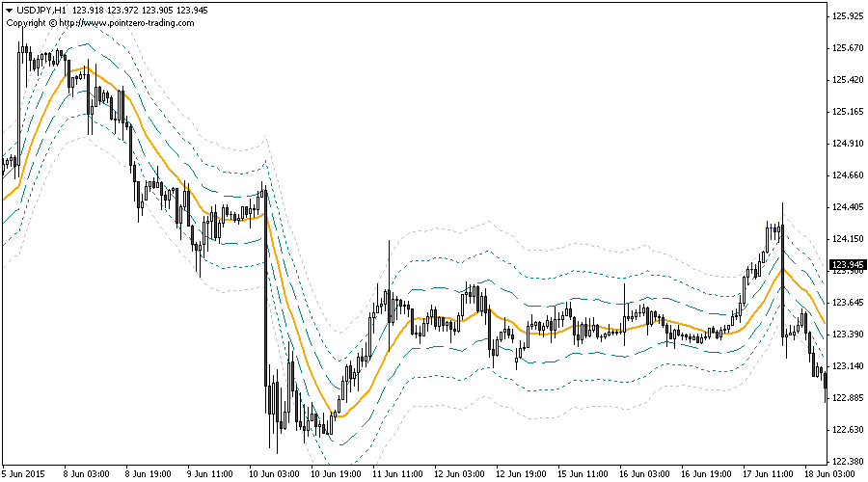
Task: Click the 5 Jun 2015 date label
Action: click(x=25, y=473)
